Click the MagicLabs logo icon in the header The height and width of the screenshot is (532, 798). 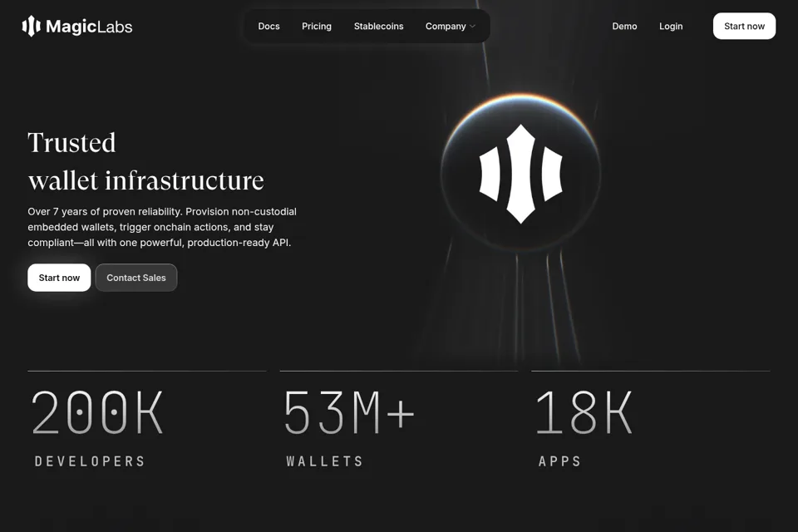[x=31, y=26]
